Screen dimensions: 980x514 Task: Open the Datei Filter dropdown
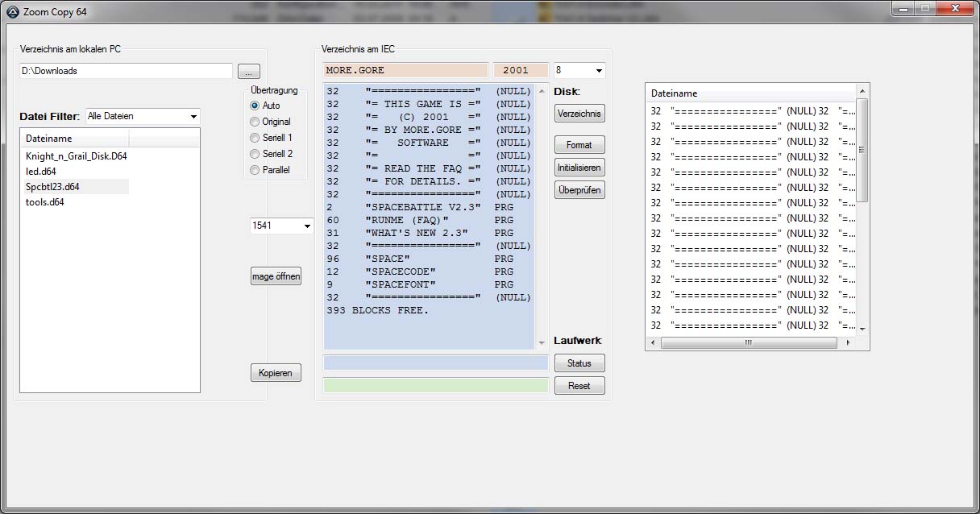click(143, 117)
